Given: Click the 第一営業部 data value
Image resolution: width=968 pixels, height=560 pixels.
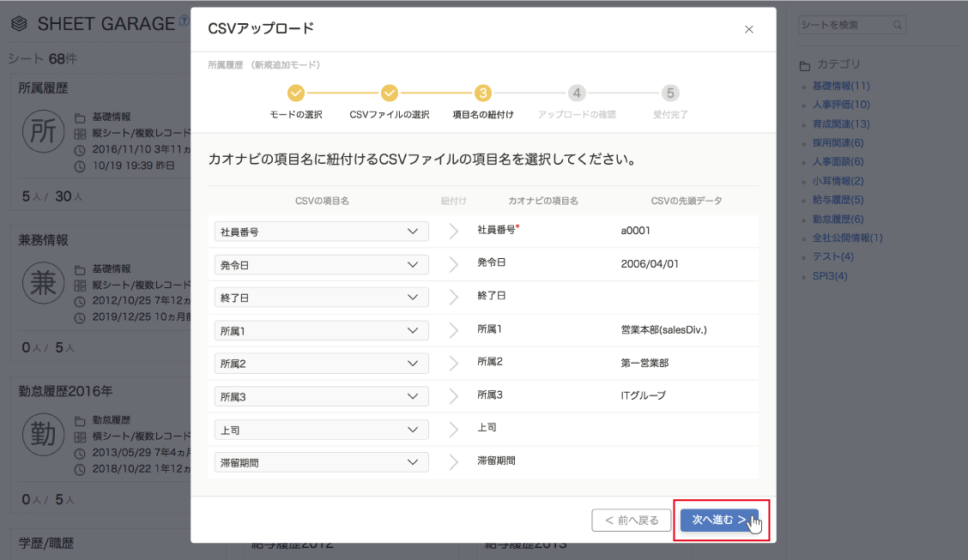Looking at the screenshot, I should (644, 364).
